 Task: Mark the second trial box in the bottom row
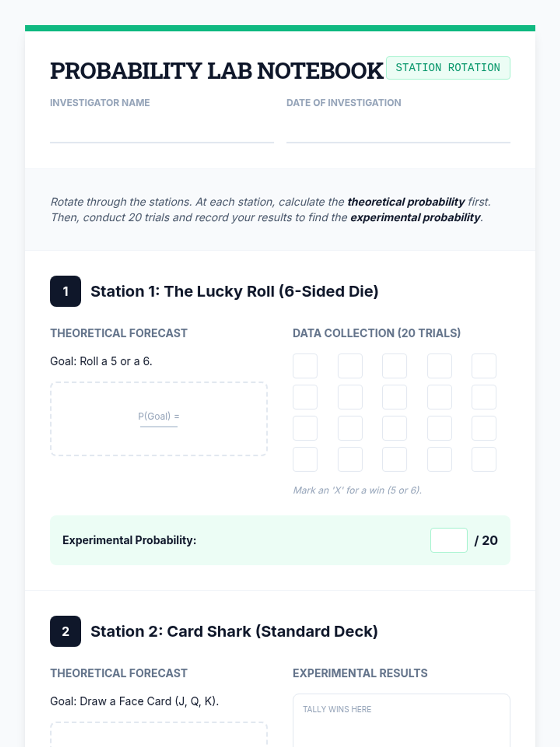coord(350,459)
